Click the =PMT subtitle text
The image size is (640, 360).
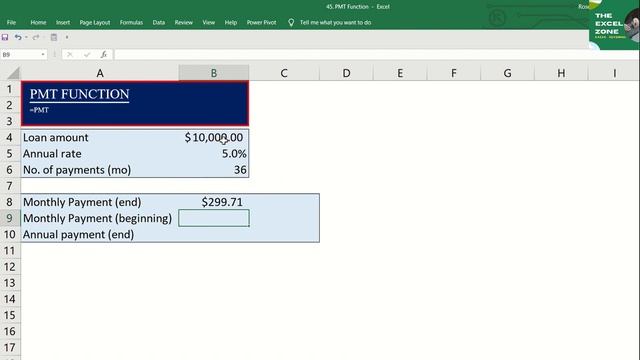click(39, 110)
